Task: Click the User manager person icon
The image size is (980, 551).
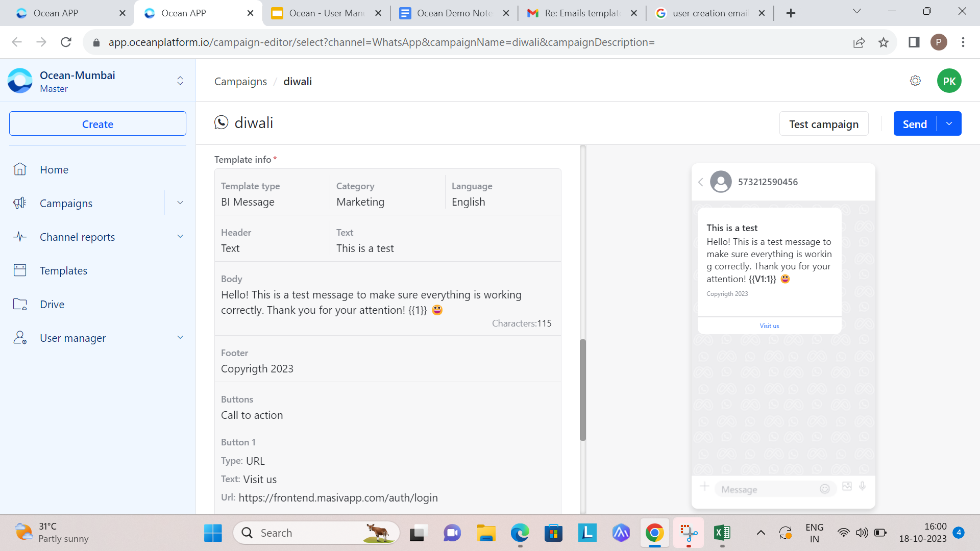Action: (20, 338)
